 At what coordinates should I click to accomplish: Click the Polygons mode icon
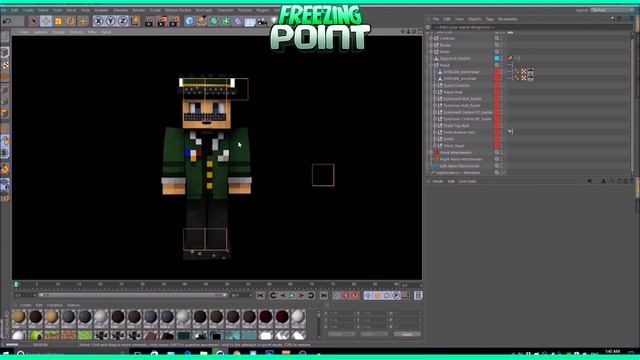coord(5,113)
